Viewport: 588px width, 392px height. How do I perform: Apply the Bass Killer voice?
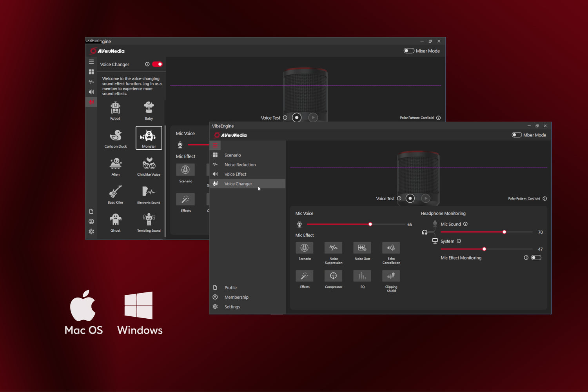pos(115,194)
